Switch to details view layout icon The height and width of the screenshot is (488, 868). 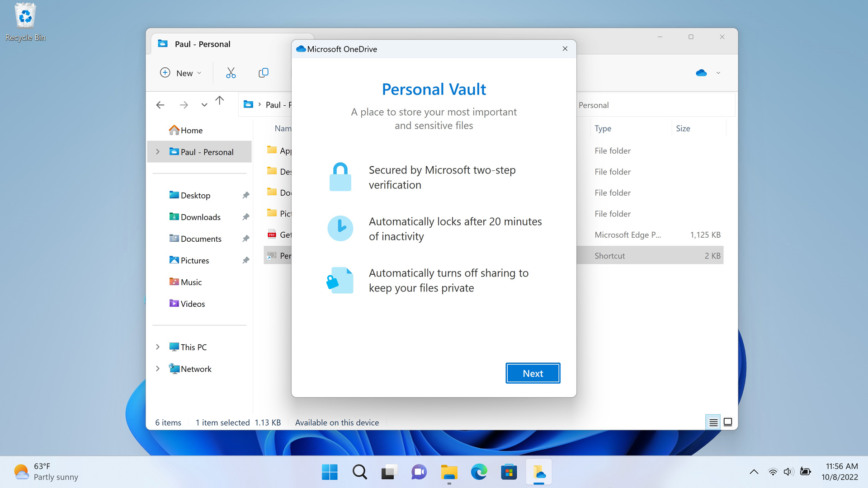tap(713, 422)
